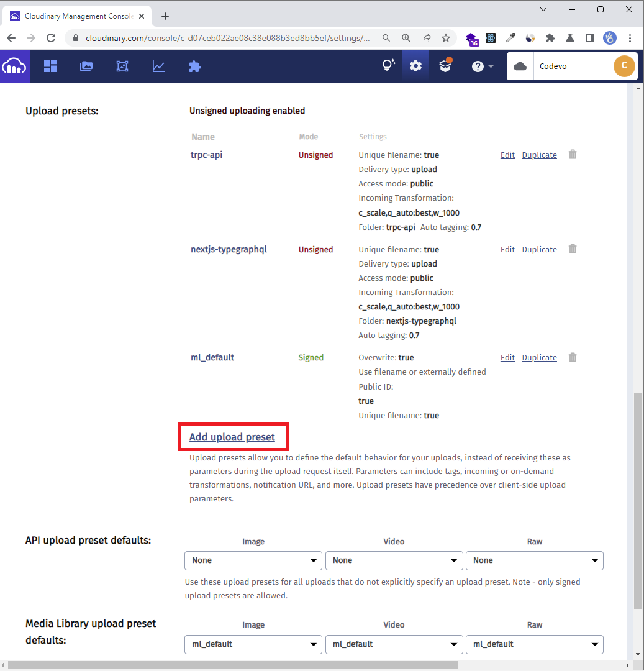Open the Cloudinary Dashboard from the navigation bar
644x671 pixels.
pos(50,66)
